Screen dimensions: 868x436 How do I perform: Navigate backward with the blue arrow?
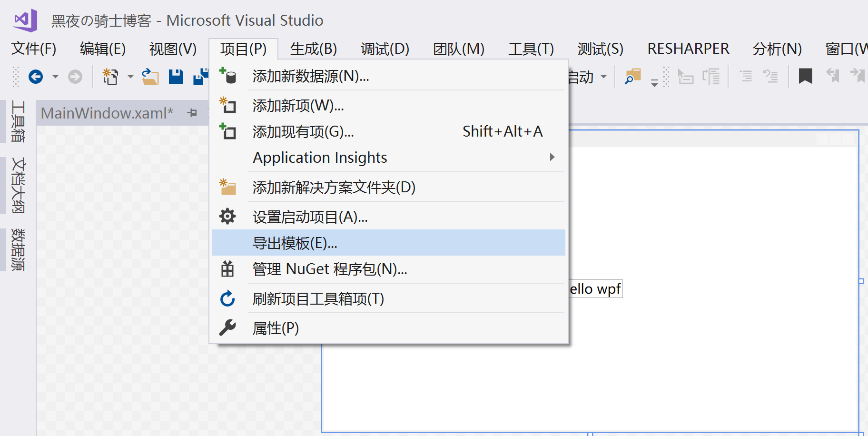[36, 76]
